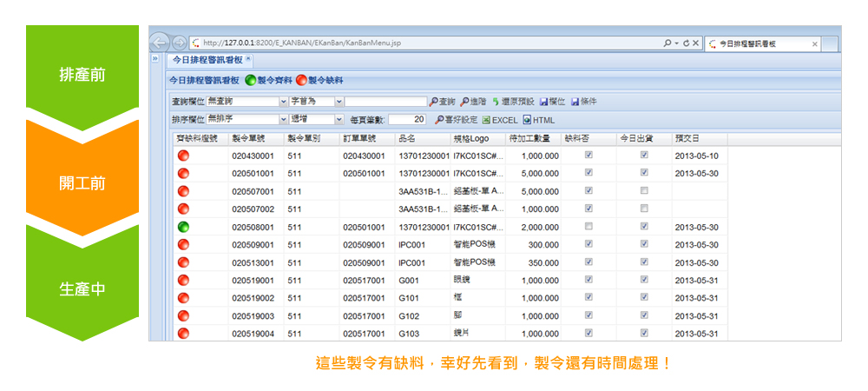The width and height of the screenshot is (868, 391).
Task: Toggle 今日出貨 checkbox for order 020507001
Action: (x=643, y=191)
